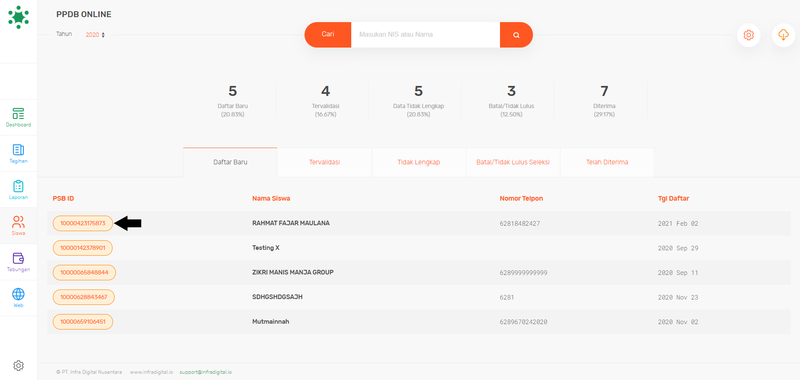Viewport: 800px width, 380px height.
Task: Click the Daftar Baru count statistic
Action: [x=233, y=101]
